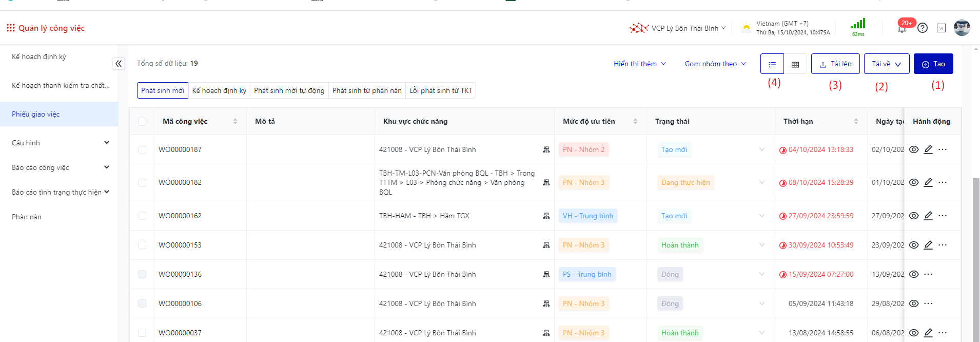Screen dimensions: 980x342
Task: Select the row checkbox for WO00000153
Action: [142, 245]
